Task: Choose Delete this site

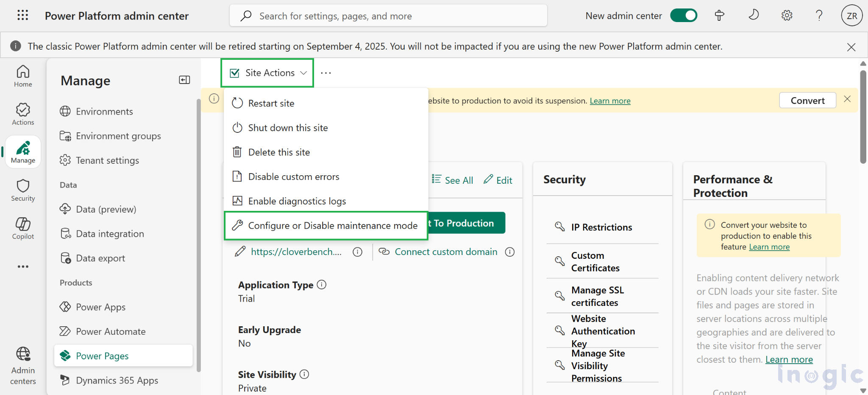Action: (326, 152)
